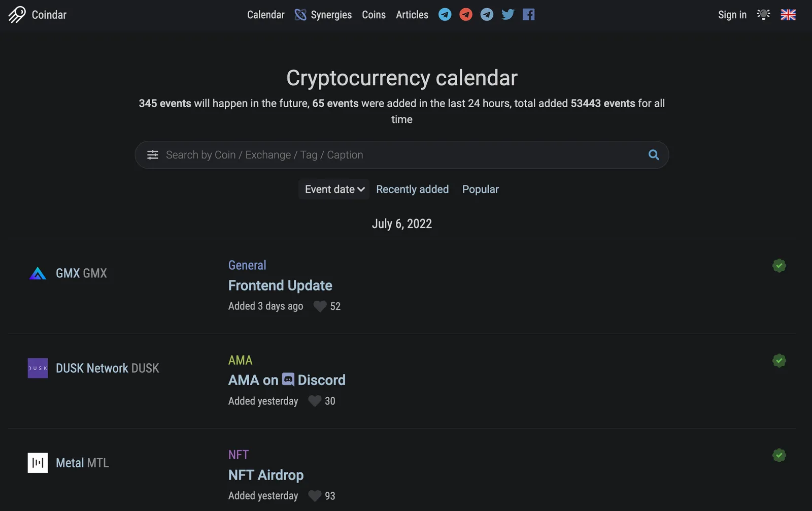The height and width of the screenshot is (511, 812).
Task: Open the Articles menu item
Action: coord(412,15)
